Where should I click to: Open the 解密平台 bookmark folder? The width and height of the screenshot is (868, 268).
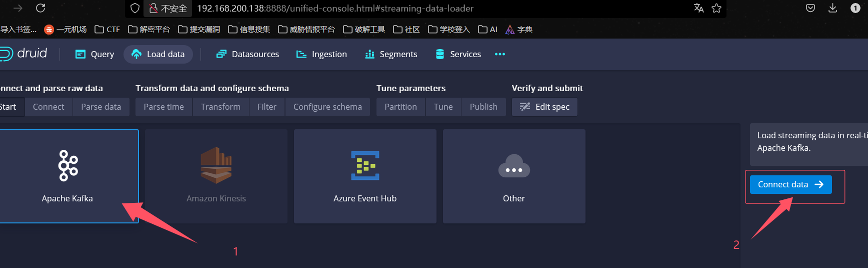149,30
